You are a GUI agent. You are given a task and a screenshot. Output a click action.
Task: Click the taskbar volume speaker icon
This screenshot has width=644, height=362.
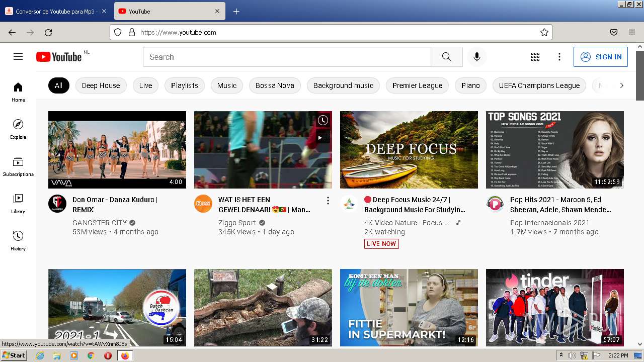click(x=572, y=355)
